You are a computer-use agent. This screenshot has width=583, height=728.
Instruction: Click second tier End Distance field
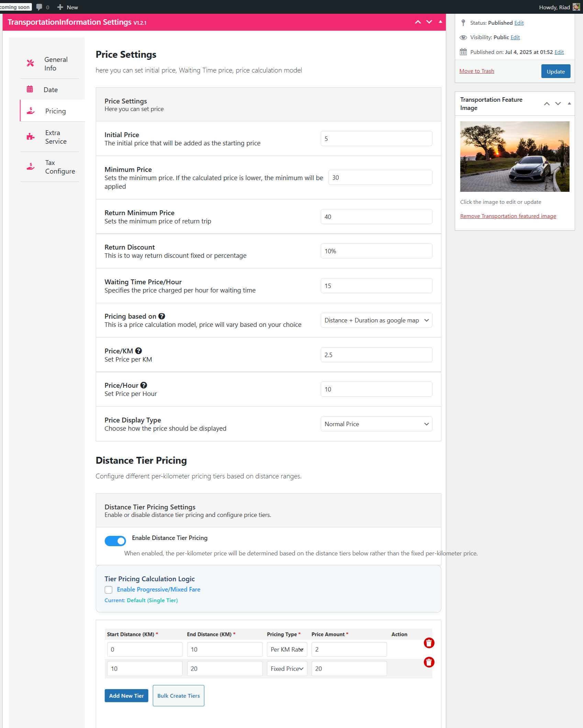tap(225, 669)
